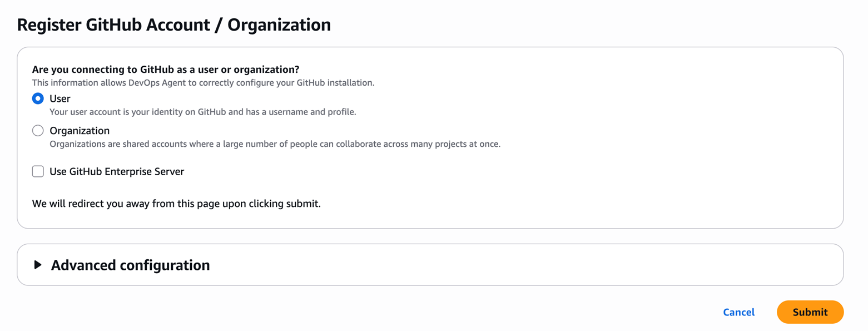This screenshot has width=868, height=331.
Task: Click the 'User' option label text
Action: (60, 99)
